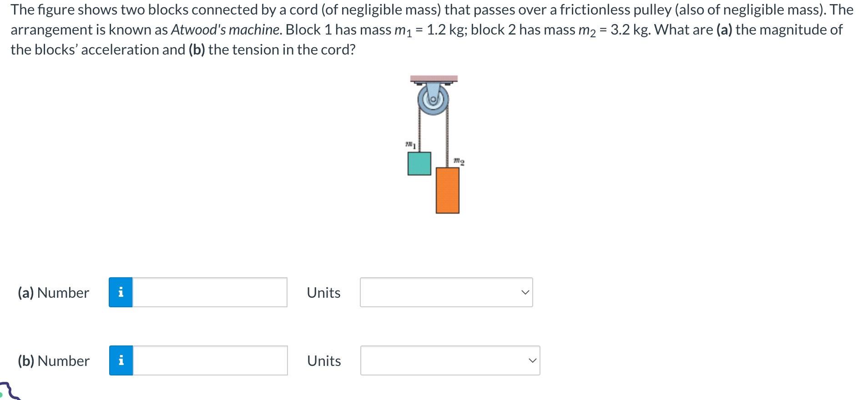The height and width of the screenshot is (400, 868).
Task: Click the info icon beside (a) Number
Action: [121, 293]
